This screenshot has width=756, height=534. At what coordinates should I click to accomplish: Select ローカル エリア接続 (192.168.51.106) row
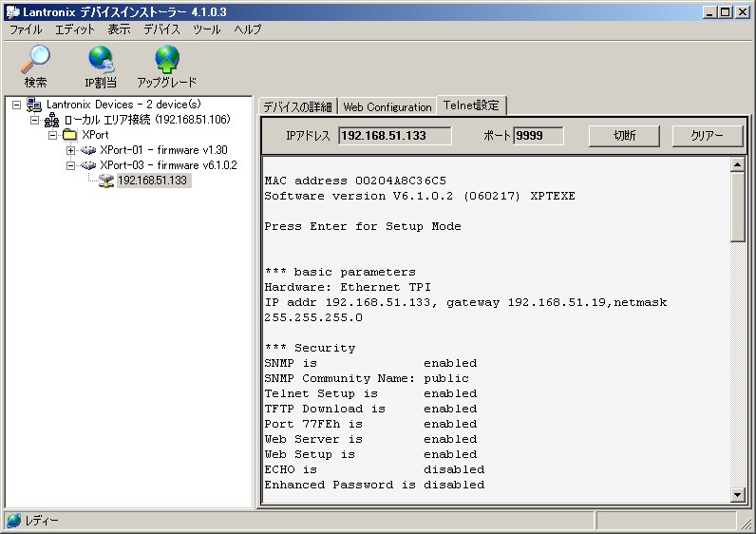147,120
